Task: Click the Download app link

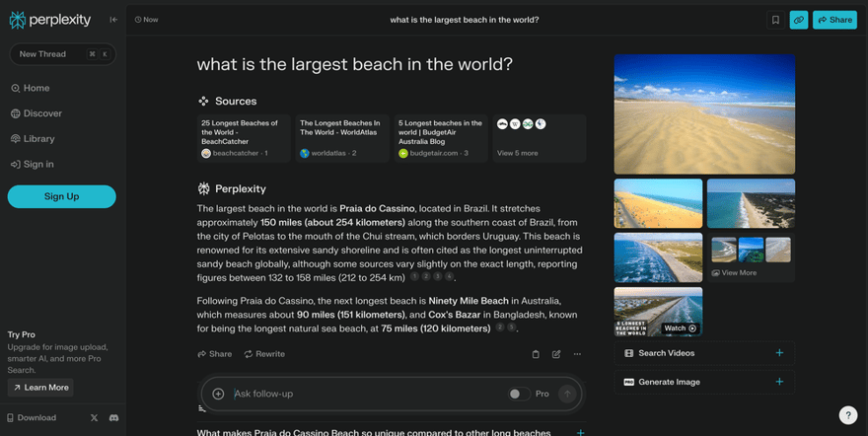Action: tap(32, 417)
